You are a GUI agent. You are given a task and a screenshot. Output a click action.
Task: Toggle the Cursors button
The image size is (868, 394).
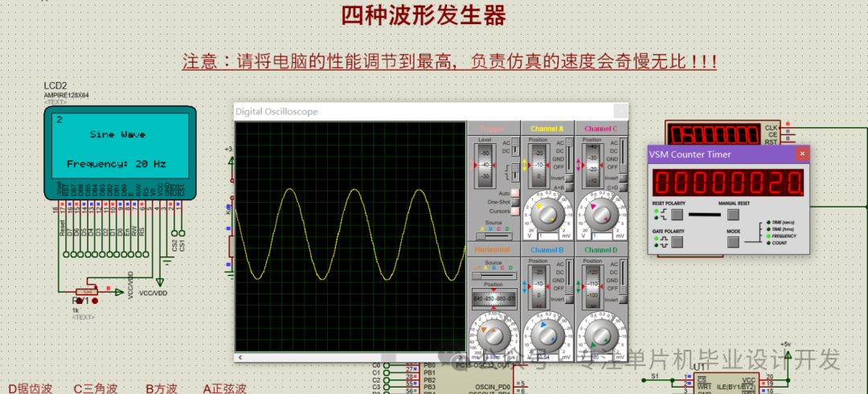[515, 211]
